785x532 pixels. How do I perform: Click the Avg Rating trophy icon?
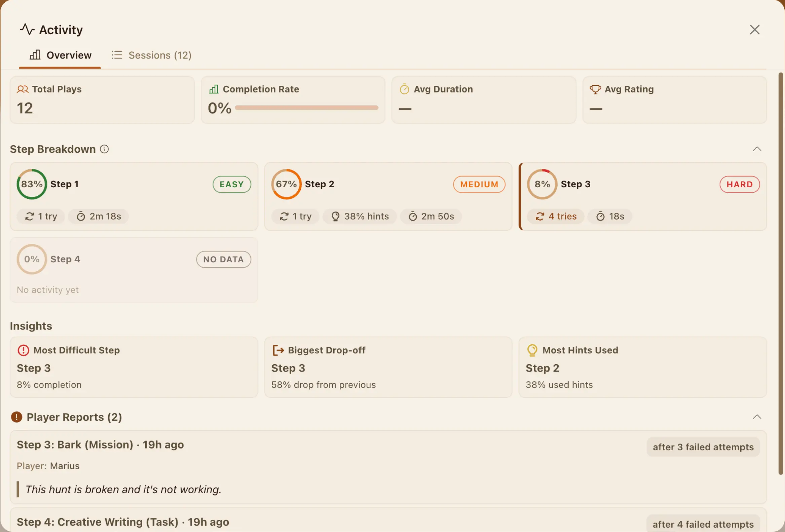(595, 89)
